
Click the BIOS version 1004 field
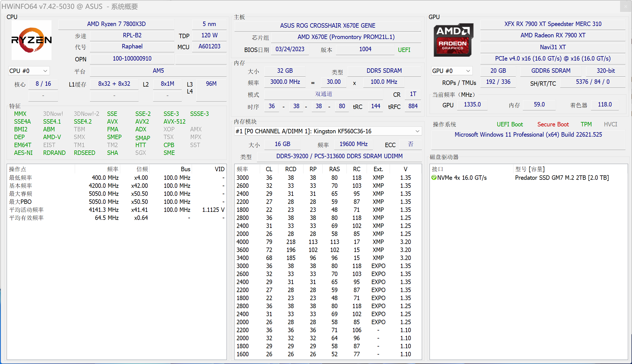365,49
